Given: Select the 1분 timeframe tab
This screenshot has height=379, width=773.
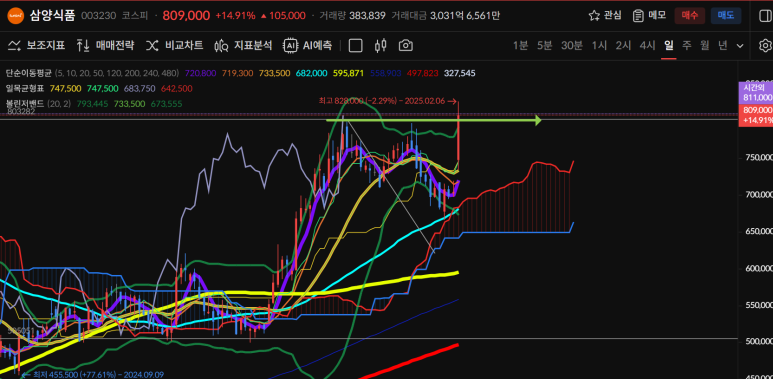Looking at the screenshot, I should pyautogui.click(x=520, y=46).
